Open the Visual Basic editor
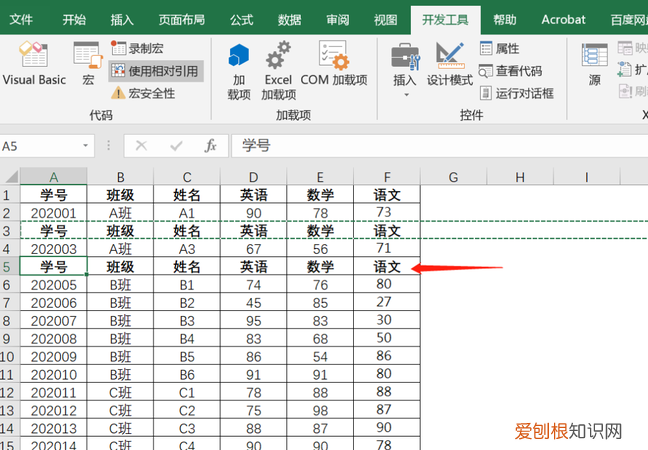 pyautogui.click(x=34, y=63)
